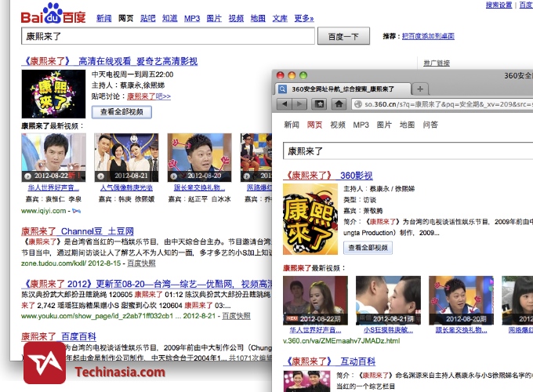This screenshot has height=392, width=533.
Task: Switch to 360 MP3 tab
Action: 361,125
